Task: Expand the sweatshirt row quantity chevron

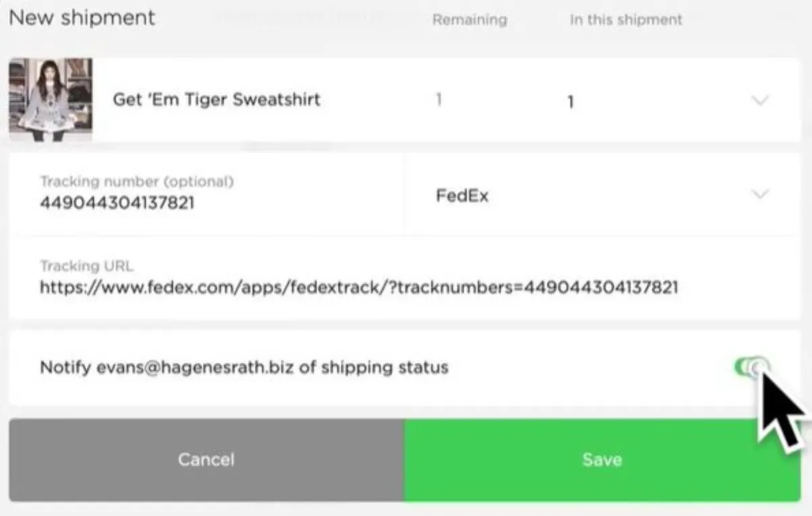Action: click(x=761, y=101)
